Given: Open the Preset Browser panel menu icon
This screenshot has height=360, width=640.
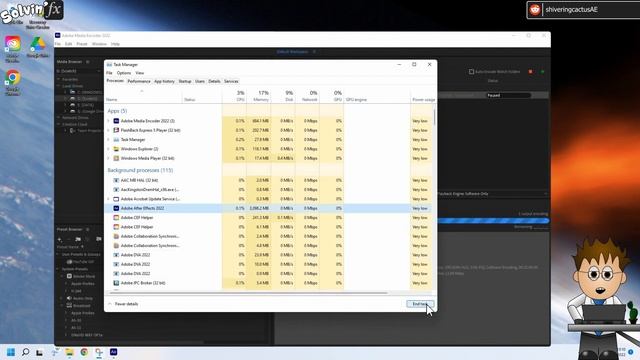Looking at the screenshot, I should 88,229.
